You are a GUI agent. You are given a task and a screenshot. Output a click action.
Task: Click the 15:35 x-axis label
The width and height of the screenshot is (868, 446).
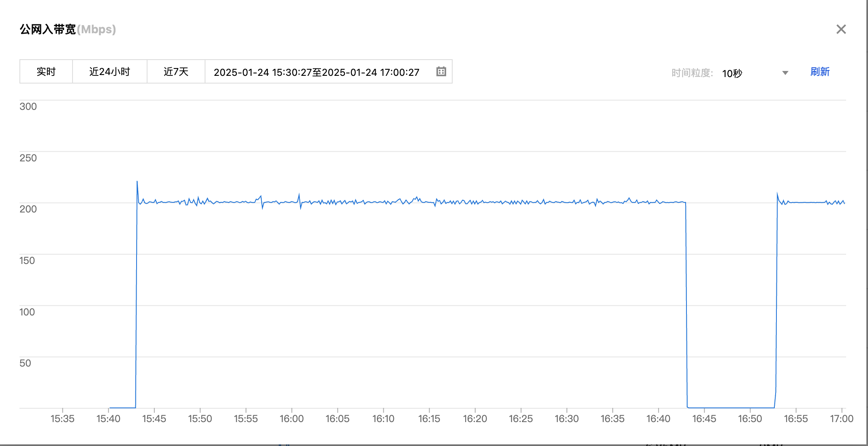coord(62,419)
